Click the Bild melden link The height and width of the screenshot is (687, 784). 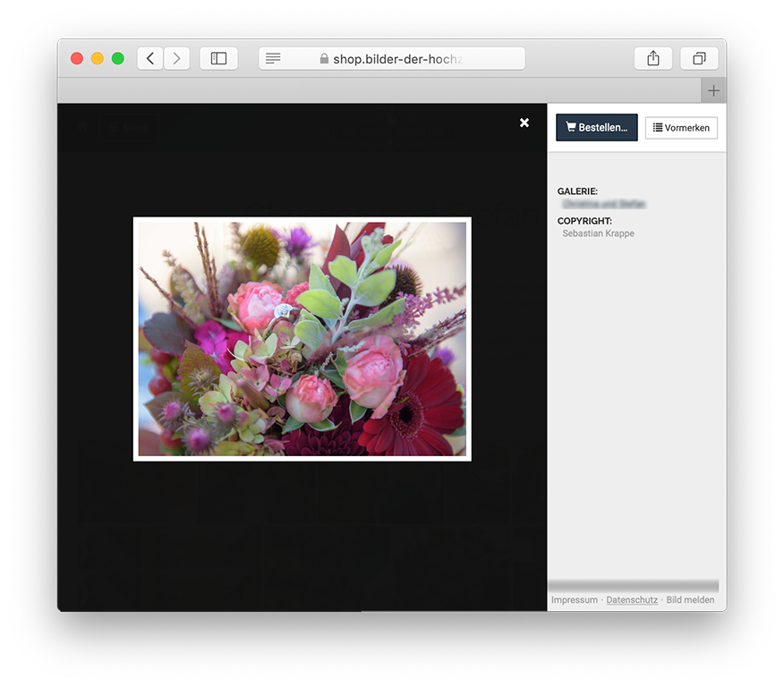point(690,599)
